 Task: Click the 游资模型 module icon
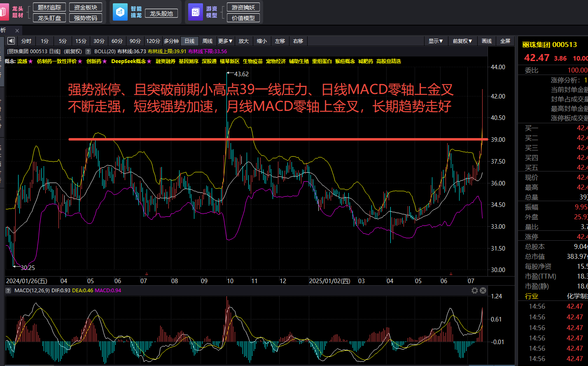[x=196, y=12]
